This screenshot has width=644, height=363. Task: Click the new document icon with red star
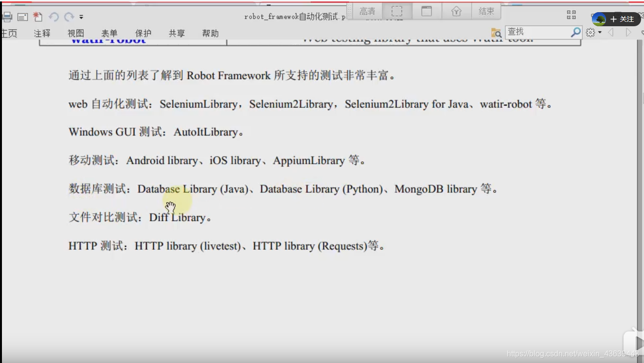38,17
